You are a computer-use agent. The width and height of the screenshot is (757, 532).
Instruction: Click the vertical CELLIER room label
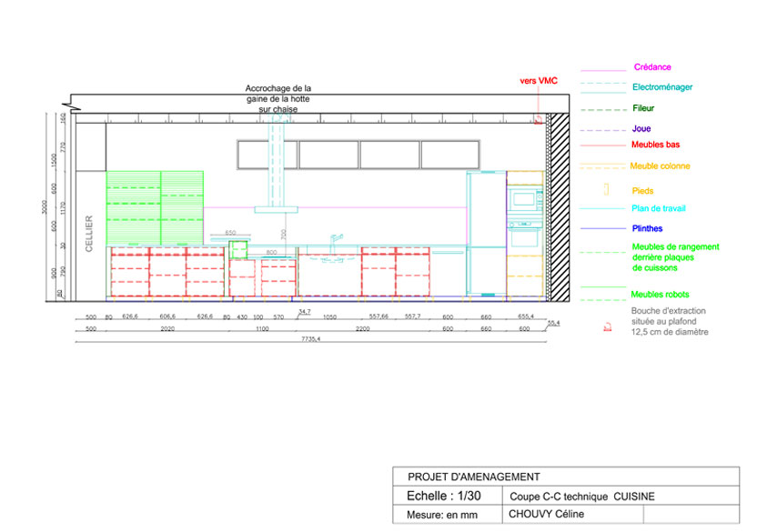89,233
